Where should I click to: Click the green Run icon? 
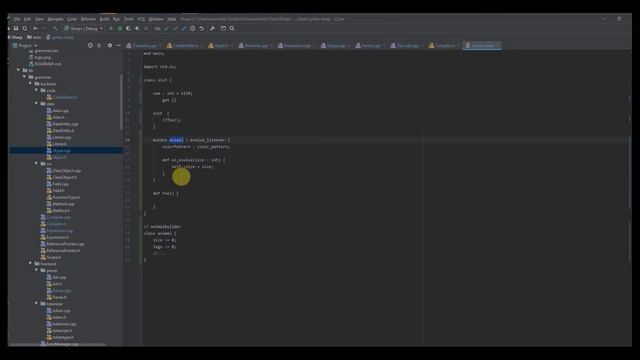(x=111, y=29)
